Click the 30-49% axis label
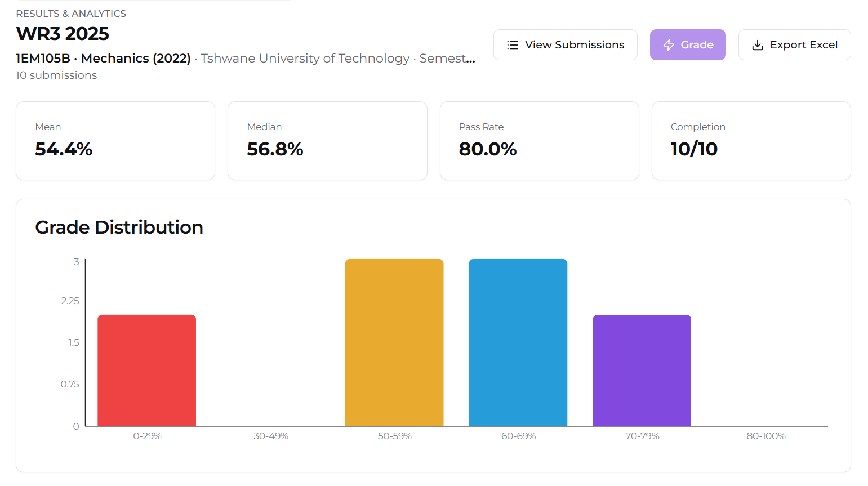This screenshot has width=868, height=486. [x=271, y=436]
